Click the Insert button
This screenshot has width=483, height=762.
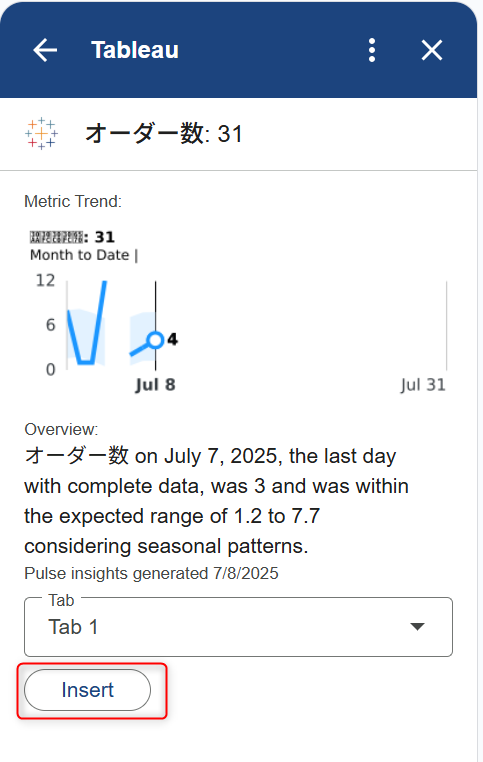[87, 690]
